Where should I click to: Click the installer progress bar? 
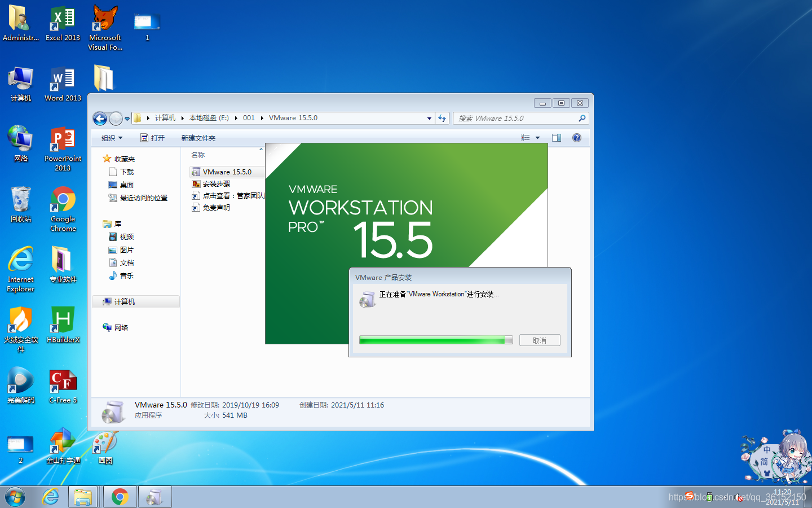[x=436, y=340]
